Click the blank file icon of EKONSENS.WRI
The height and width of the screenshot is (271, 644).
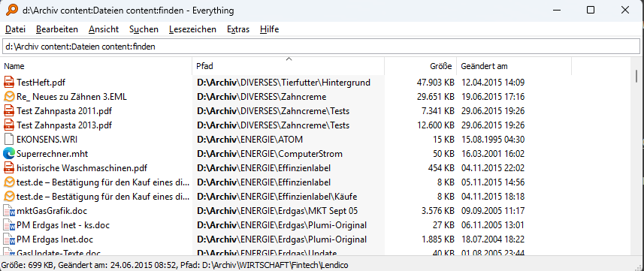8,140
